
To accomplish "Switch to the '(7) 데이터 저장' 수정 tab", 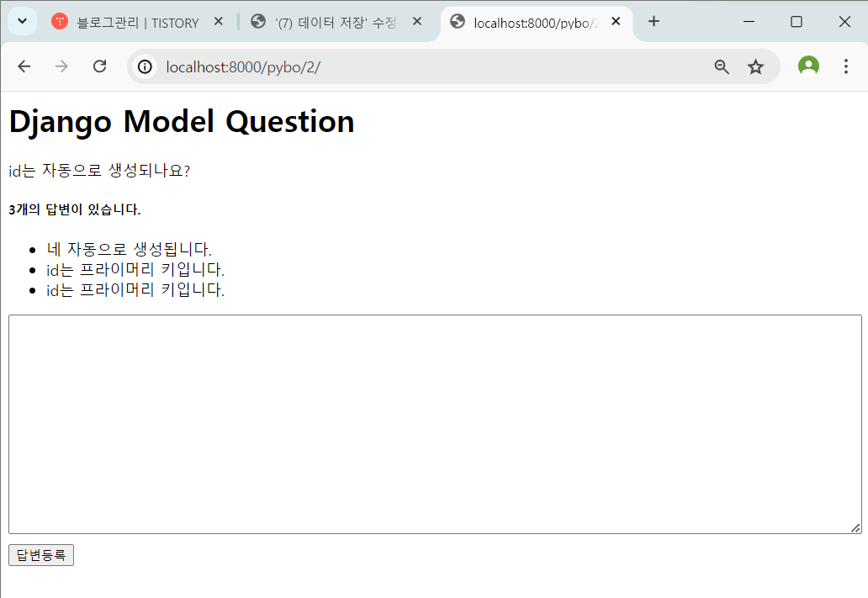I will coord(336,23).
